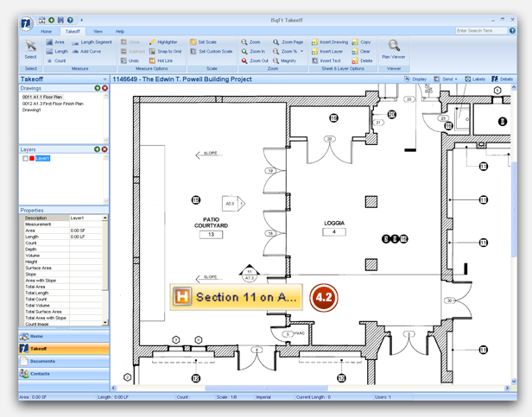532x417 pixels.
Task: Click the Section 11 hot link label
Action: tap(236, 297)
